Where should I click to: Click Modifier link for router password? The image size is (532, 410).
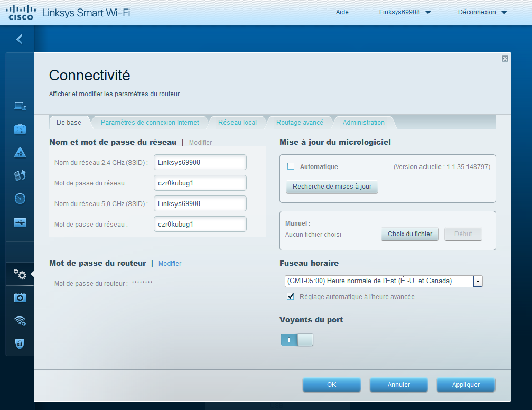tap(170, 264)
